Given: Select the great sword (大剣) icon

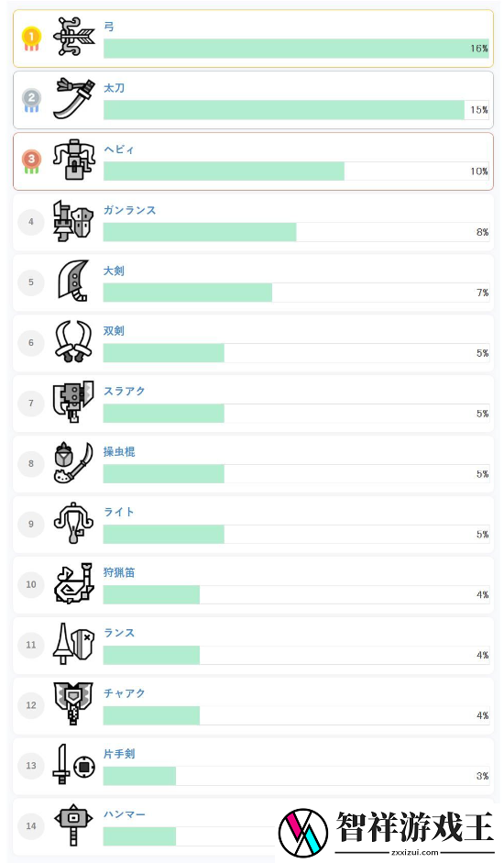Looking at the screenshot, I should 73,282.
